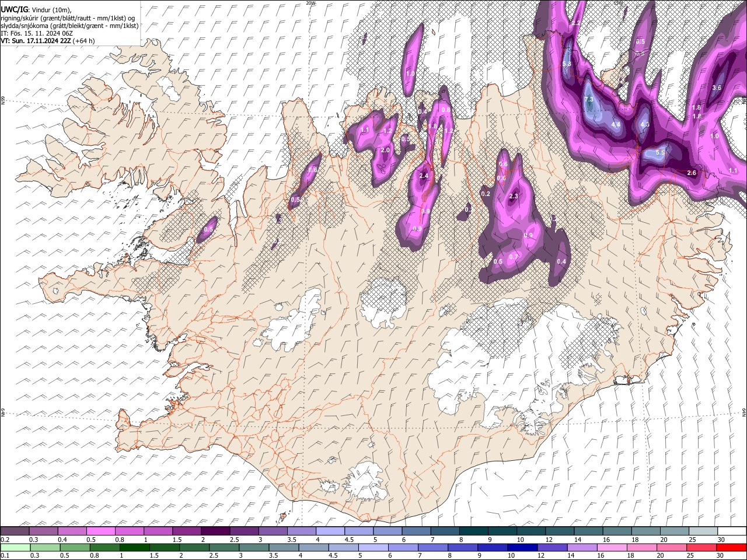Screen dimensions: 747x560
Task: Pick the top legend swatch between 4 and 4.5
Action: tap(329, 531)
